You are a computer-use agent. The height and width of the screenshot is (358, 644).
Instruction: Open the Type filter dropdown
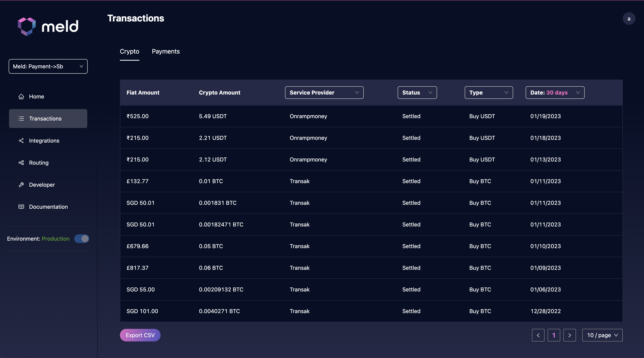coord(489,93)
